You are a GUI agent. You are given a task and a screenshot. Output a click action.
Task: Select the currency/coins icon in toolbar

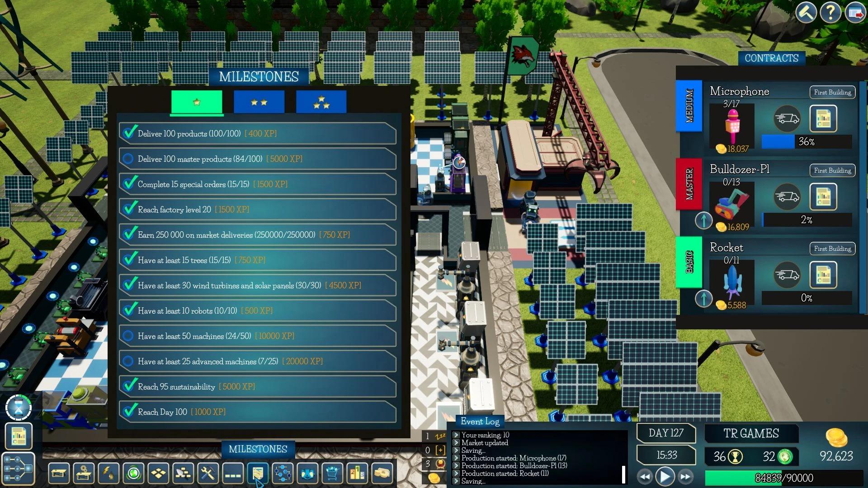point(383,474)
